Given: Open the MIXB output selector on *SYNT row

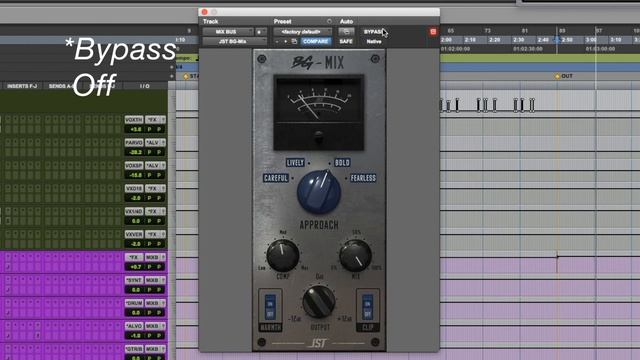Looking at the screenshot, I should [155, 280].
